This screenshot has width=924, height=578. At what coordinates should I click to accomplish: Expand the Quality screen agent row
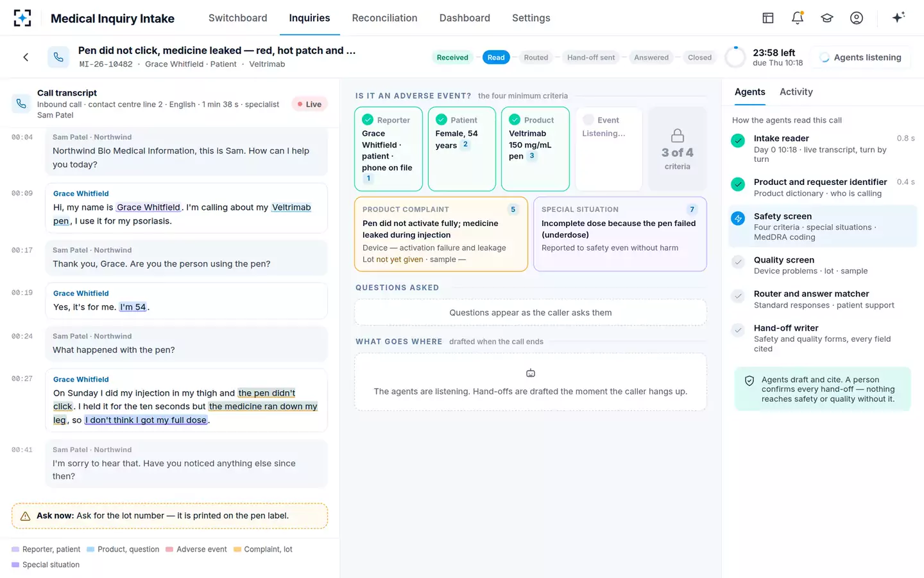tap(823, 265)
